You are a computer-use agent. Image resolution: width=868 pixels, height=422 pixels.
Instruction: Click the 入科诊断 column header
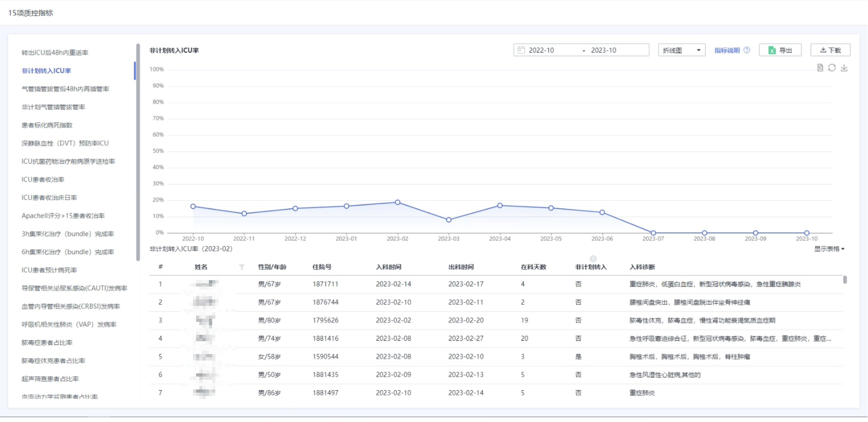coord(642,267)
